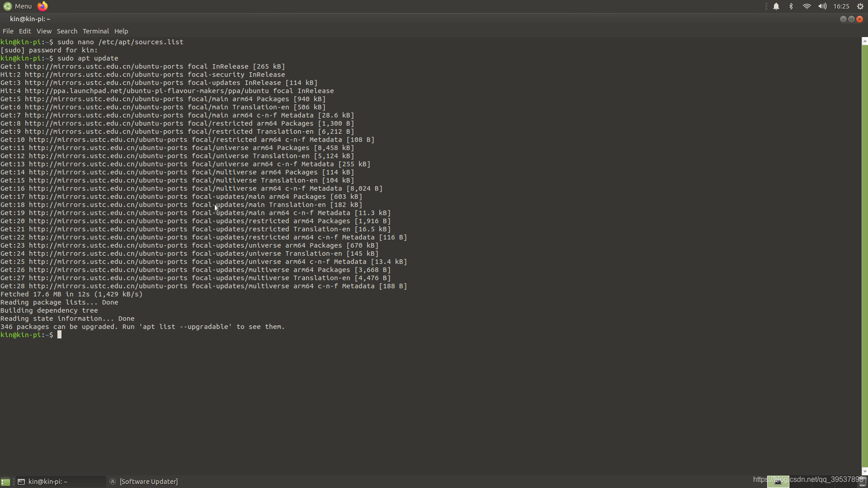The height and width of the screenshot is (488, 868).
Task: Open the File menu
Action: coord(8,31)
